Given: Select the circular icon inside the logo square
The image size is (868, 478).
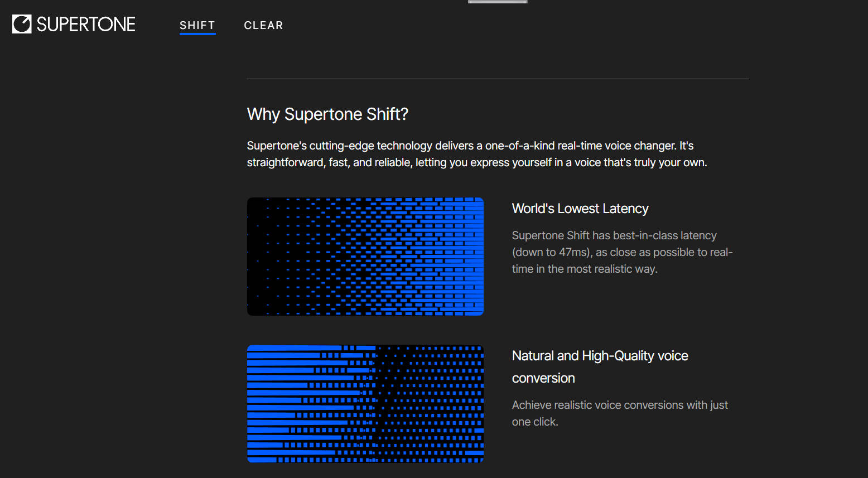Looking at the screenshot, I should pyautogui.click(x=22, y=24).
